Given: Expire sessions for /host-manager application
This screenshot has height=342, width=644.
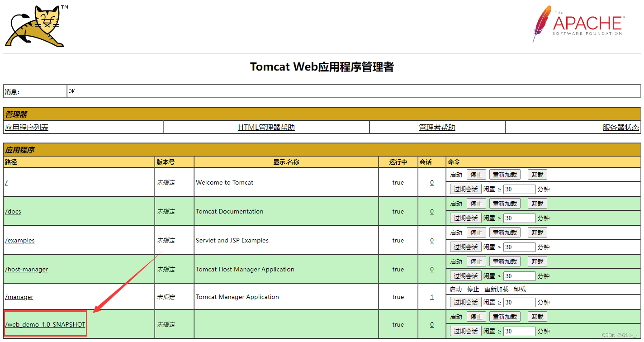Looking at the screenshot, I should [466, 276].
